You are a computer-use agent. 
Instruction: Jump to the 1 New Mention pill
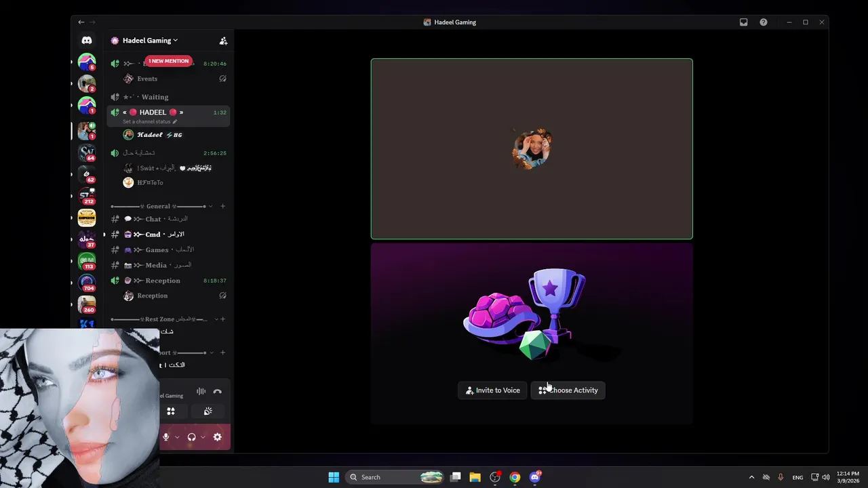coord(169,61)
